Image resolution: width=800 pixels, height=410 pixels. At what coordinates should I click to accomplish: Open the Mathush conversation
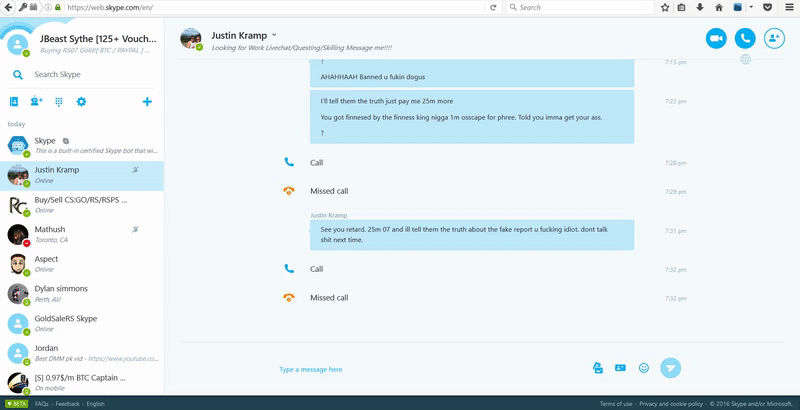[82, 235]
